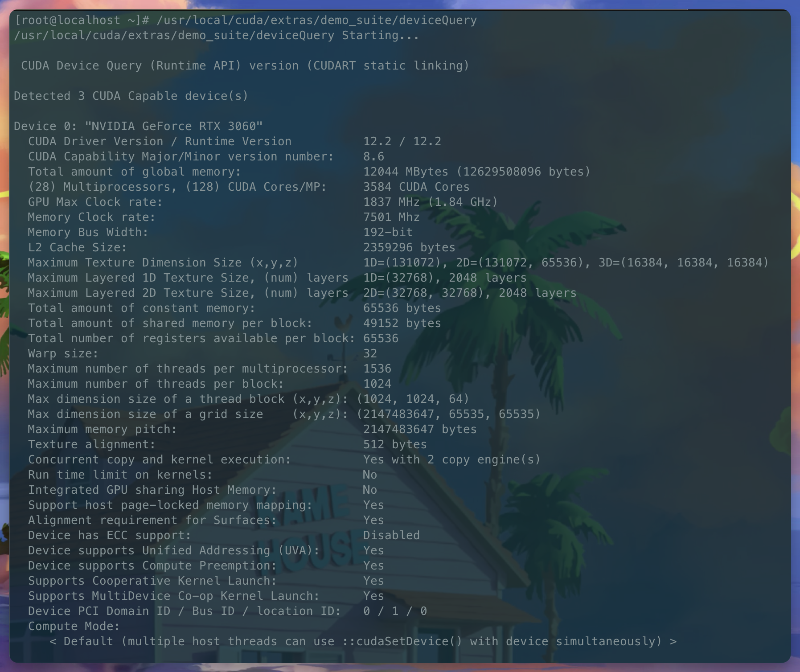This screenshot has width=800, height=672.
Task: Click '65536 bytes' constant memory value
Action: click(x=402, y=308)
